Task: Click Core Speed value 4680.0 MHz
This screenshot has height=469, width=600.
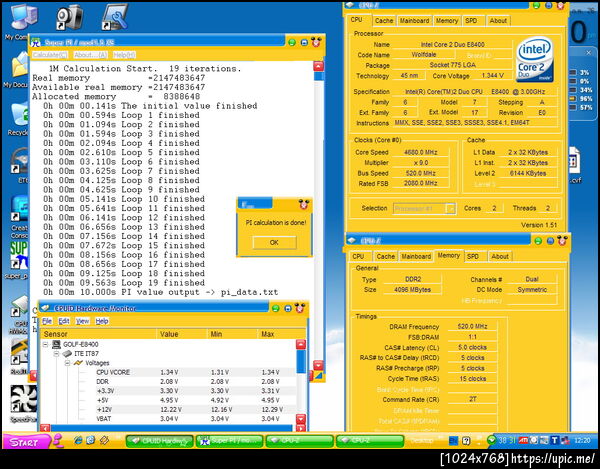Action: [x=421, y=152]
